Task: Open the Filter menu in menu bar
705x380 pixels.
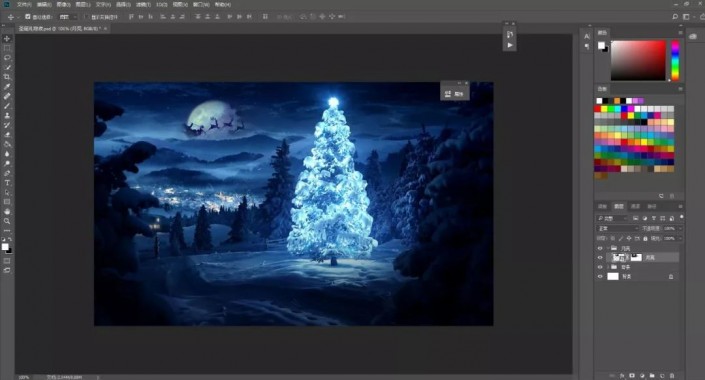Action: coord(143,4)
